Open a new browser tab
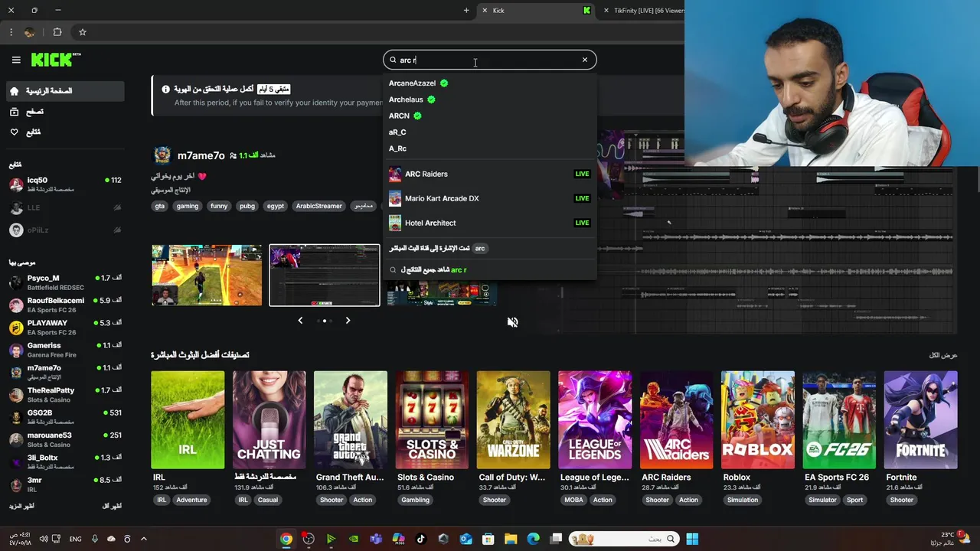The height and width of the screenshot is (551, 980). coord(466,10)
